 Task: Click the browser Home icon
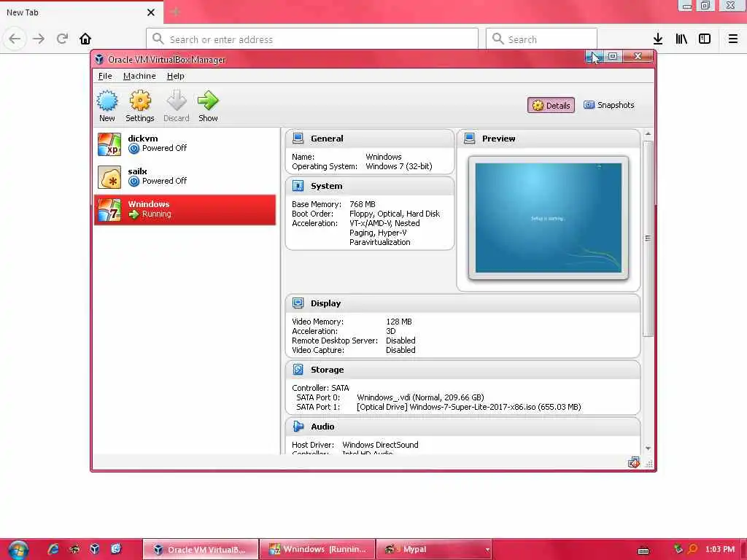click(85, 39)
